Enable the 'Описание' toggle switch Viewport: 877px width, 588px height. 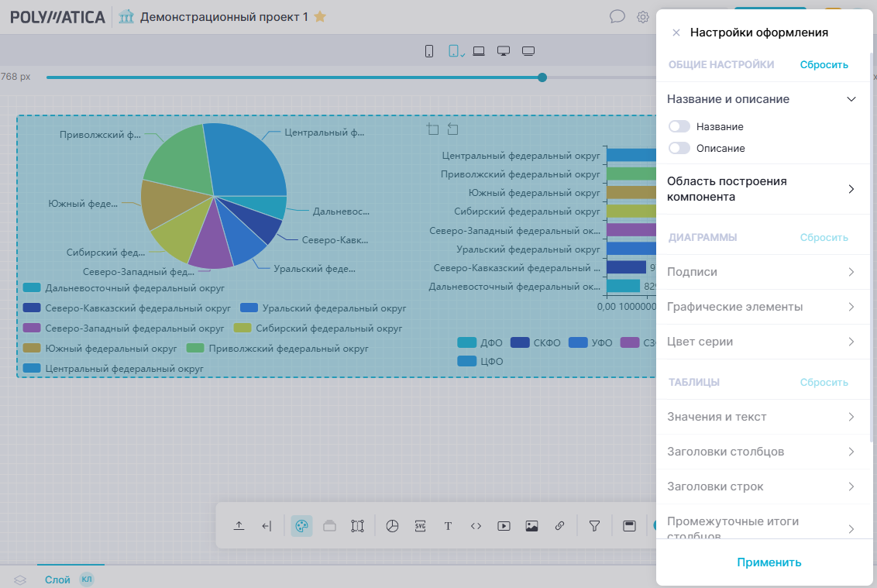(x=679, y=148)
